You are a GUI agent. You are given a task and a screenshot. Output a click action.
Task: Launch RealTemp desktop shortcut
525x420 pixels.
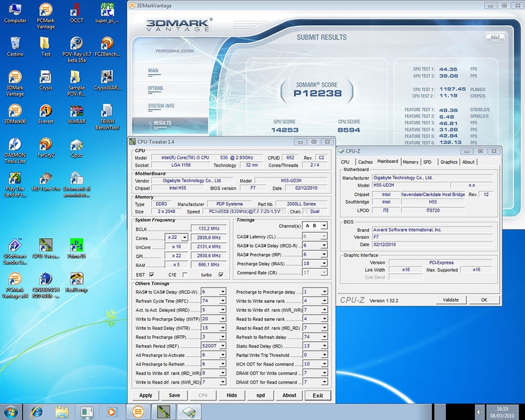pyautogui.click(x=77, y=282)
